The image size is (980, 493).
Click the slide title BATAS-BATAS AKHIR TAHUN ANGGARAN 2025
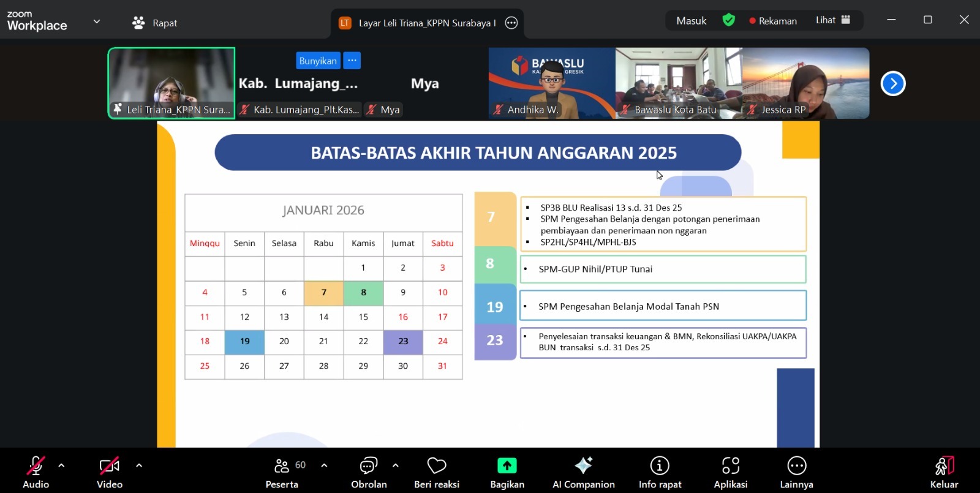(494, 152)
